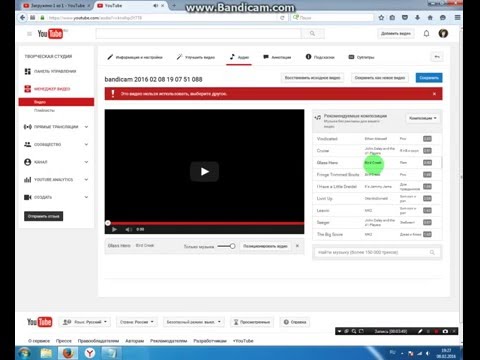The image size is (480, 360).
Task: Mute the player volume speaker icon
Action: click(x=129, y=229)
